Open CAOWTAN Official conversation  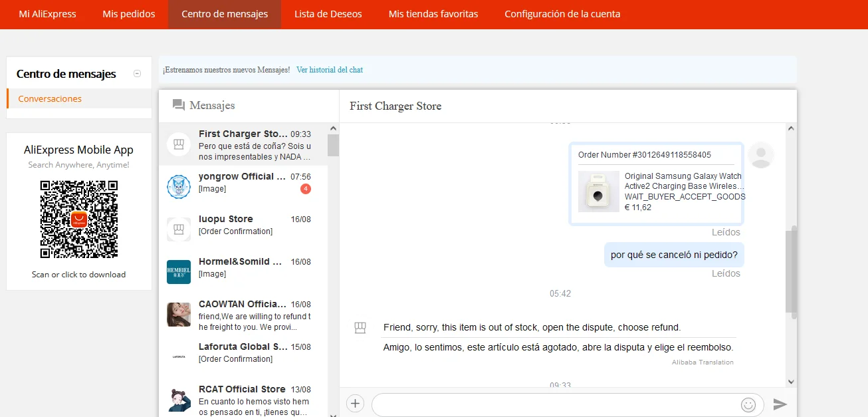[243, 315]
